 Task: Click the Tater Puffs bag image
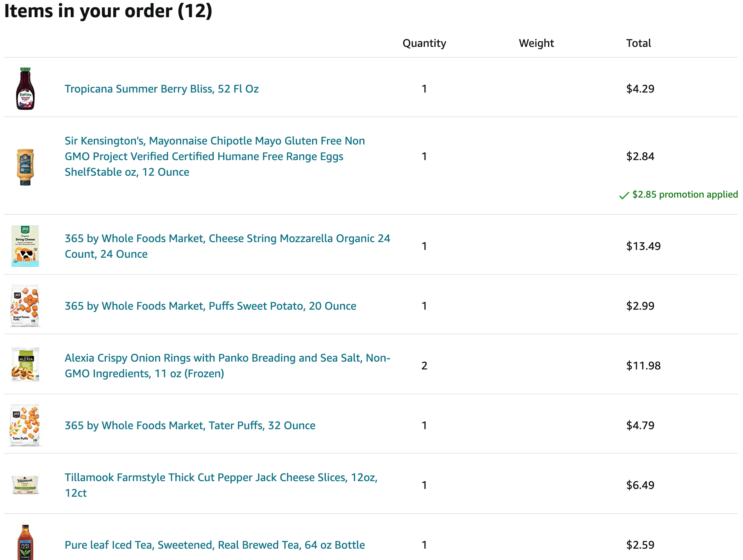(x=25, y=425)
